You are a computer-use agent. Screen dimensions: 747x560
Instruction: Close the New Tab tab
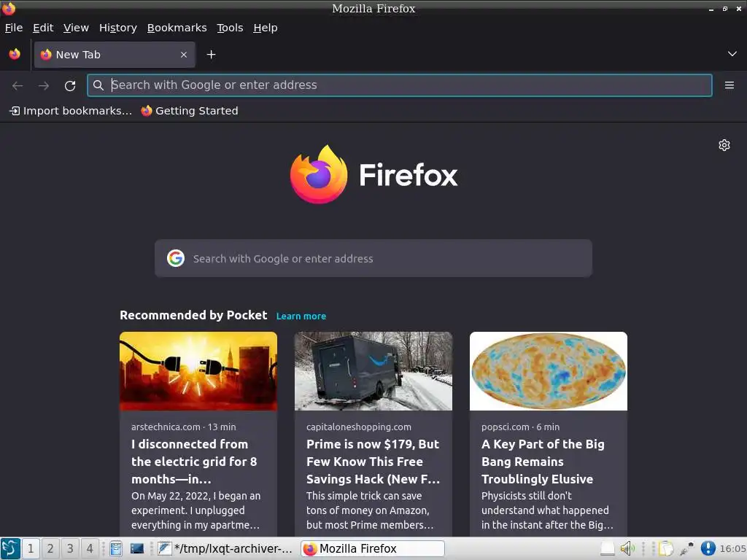point(184,55)
